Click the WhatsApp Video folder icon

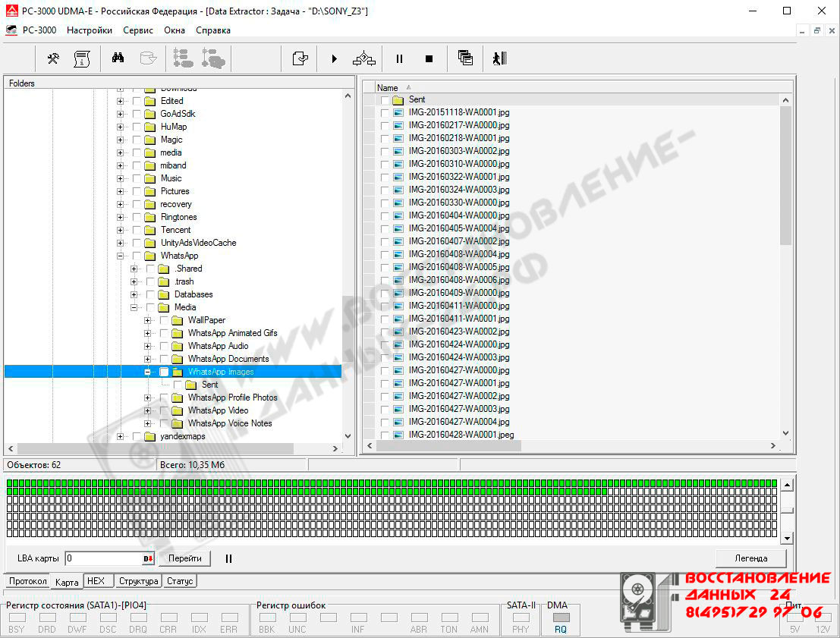[x=178, y=410]
